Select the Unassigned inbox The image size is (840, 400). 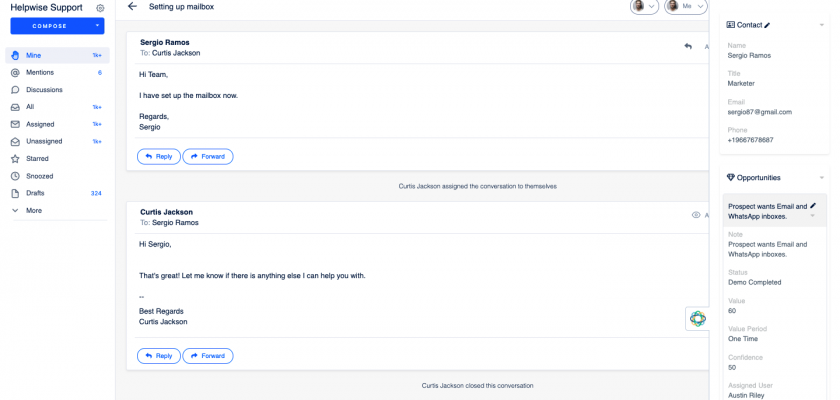pos(44,141)
